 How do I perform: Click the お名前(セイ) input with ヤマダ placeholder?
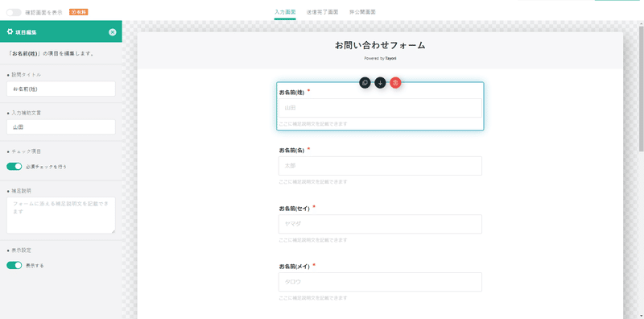coord(380,224)
